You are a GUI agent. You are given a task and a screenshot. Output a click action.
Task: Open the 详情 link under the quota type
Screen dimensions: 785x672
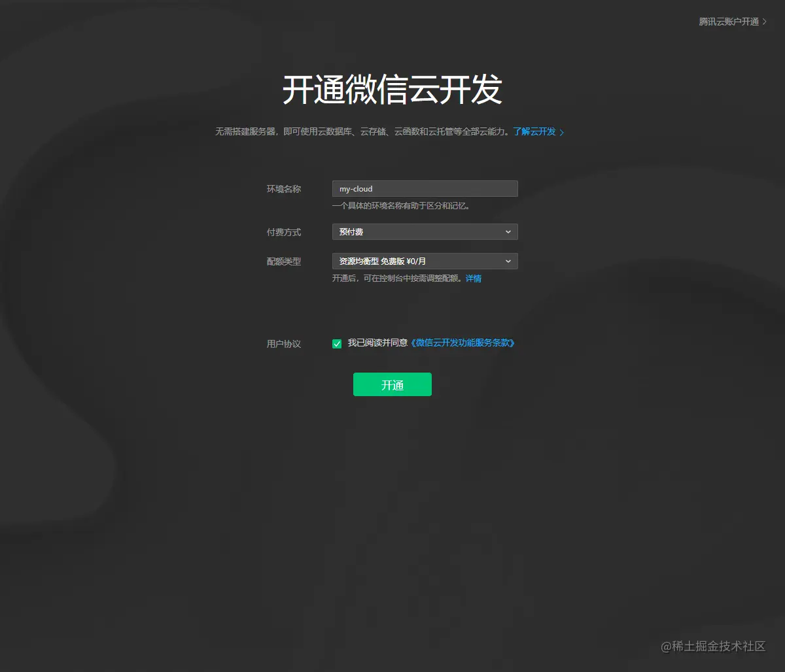[x=474, y=278]
